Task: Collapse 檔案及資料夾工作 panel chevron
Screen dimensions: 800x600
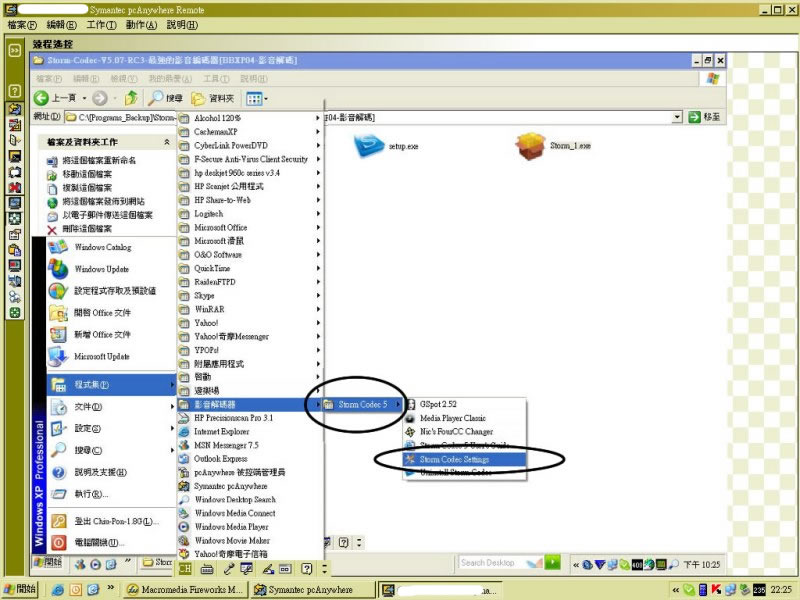Action: [x=167, y=142]
